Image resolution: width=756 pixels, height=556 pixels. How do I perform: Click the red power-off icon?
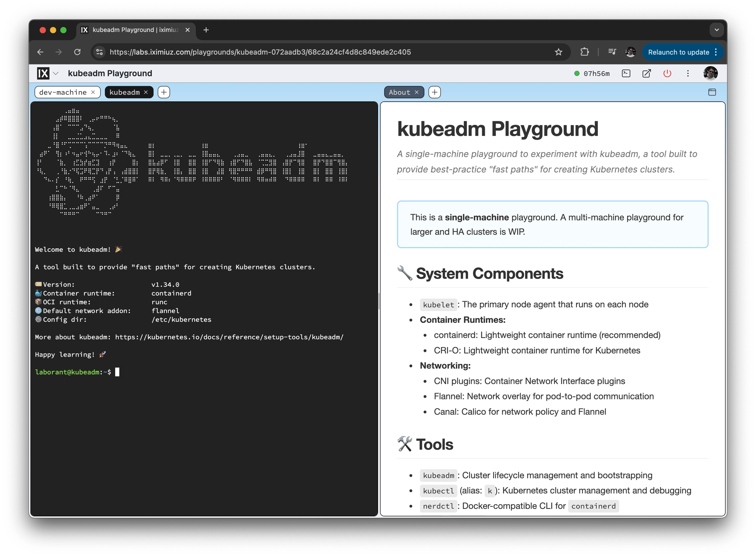(x=667, y=73)
